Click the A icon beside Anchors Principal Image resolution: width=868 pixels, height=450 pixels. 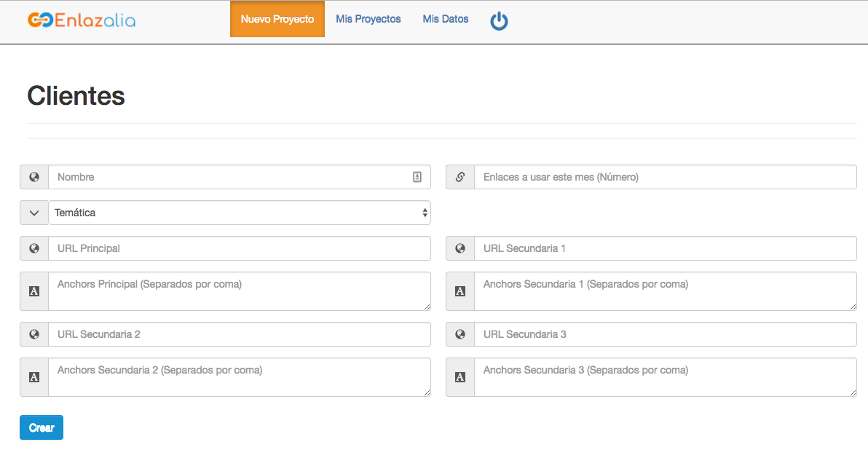[x=34, y=291]
